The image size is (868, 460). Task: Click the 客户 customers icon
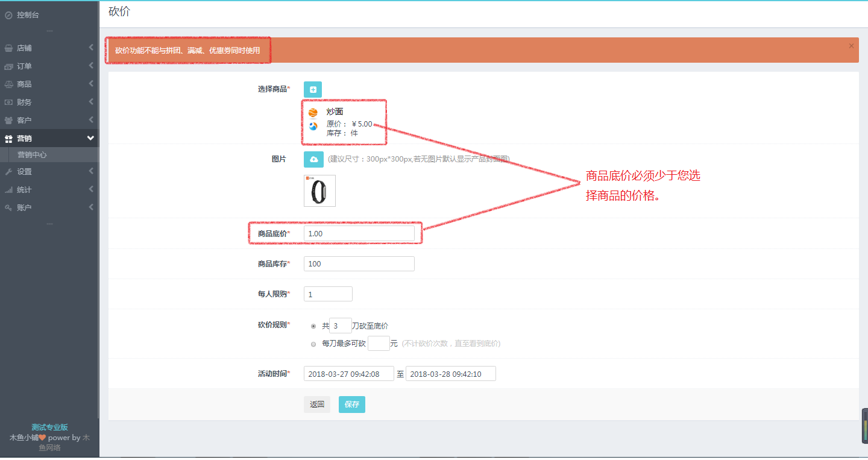click(x=8, y=120)
